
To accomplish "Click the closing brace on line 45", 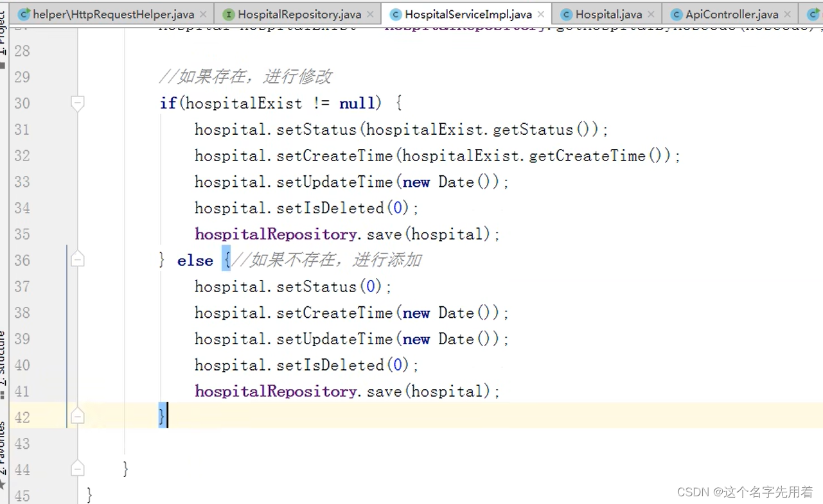I will (90, 496).
